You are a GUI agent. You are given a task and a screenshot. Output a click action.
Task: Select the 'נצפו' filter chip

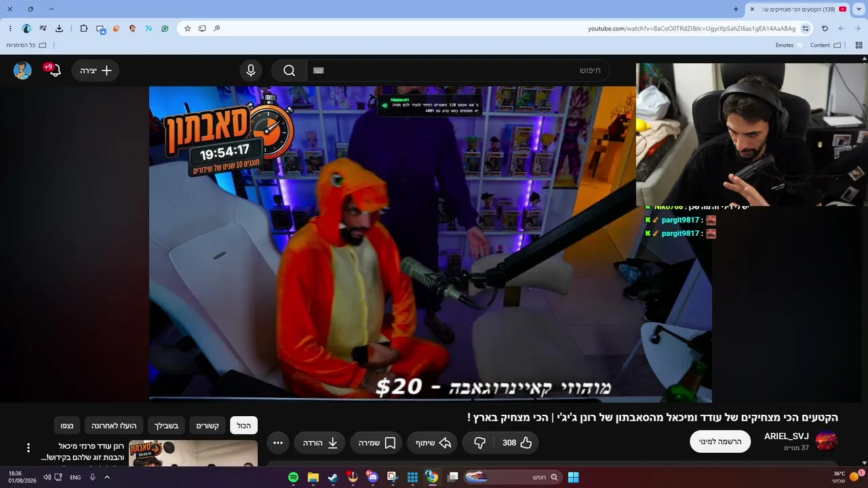(67, 426)
